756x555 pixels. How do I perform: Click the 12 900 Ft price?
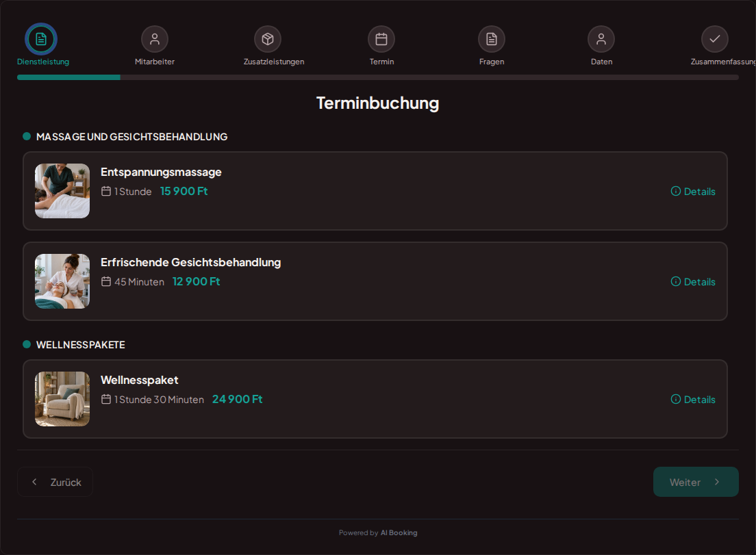pos(197,281)
